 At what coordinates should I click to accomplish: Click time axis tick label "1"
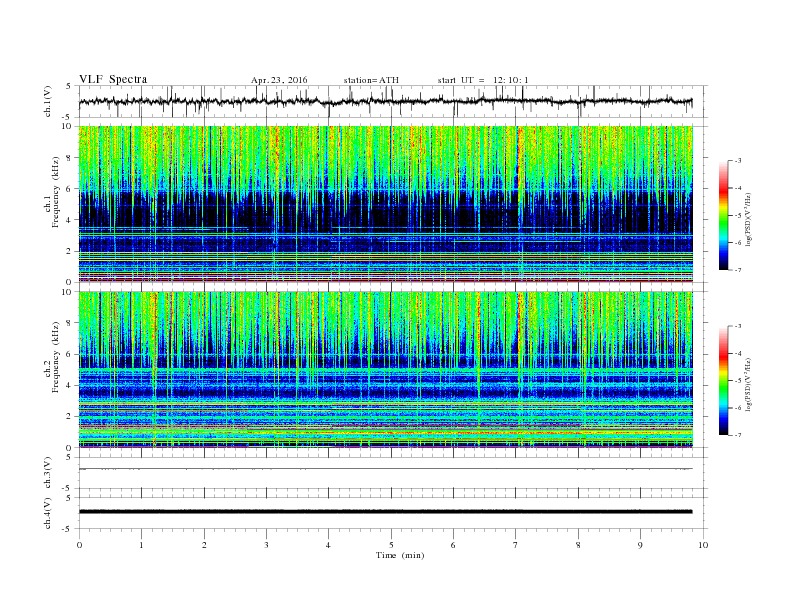point(141,545)
